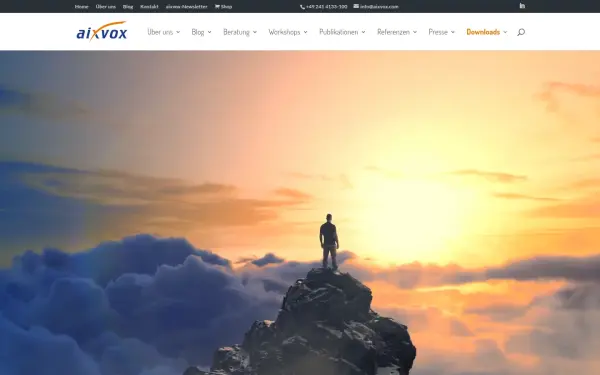Open Über uns in the top bar

[x=106, y=7]
